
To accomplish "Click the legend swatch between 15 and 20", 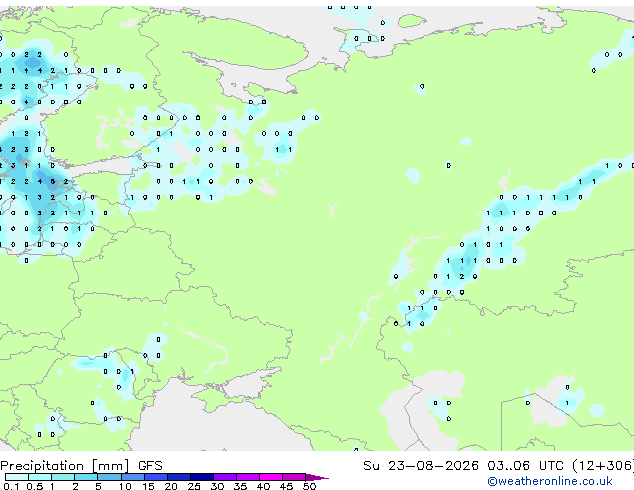I will 156,477.
